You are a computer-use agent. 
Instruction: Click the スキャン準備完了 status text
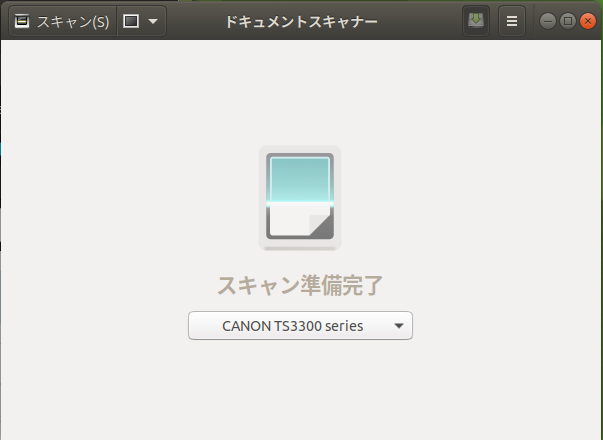300,285
